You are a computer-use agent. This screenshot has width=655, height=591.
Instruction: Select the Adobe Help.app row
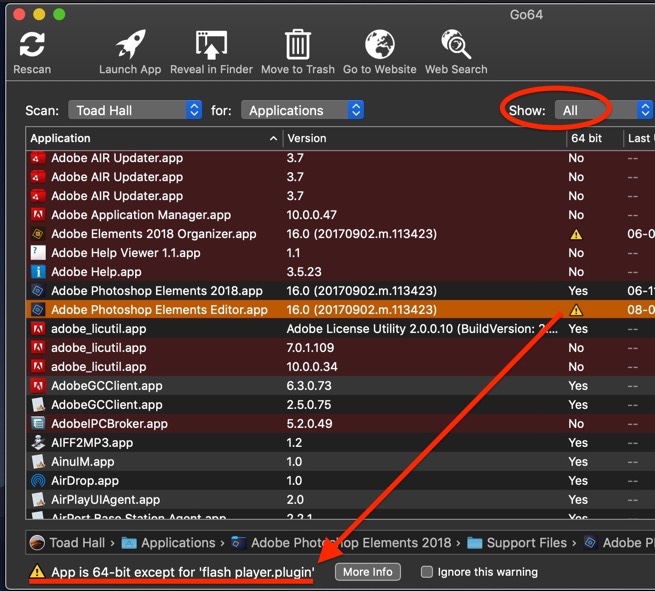click(340, 272)
